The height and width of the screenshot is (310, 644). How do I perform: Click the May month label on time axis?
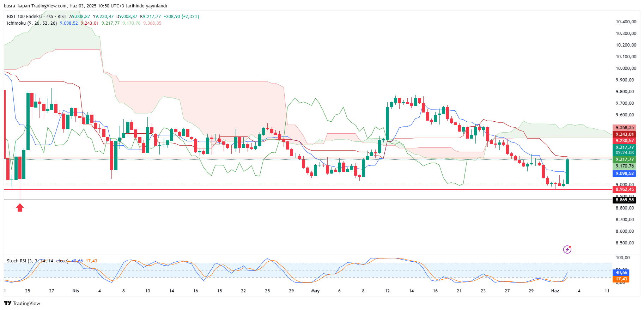[315, 291]
